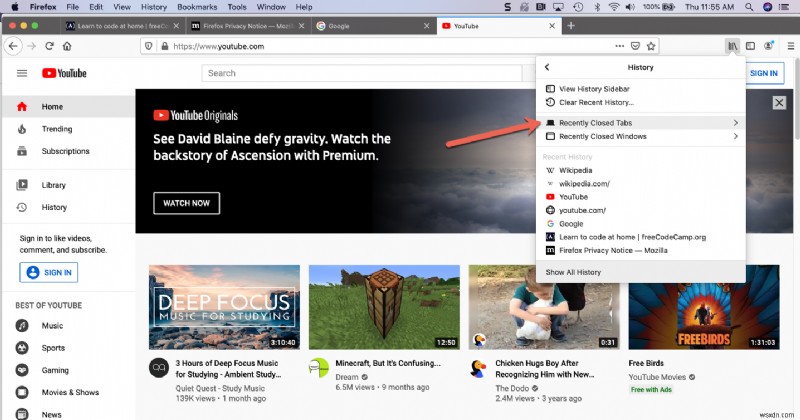Click Show All History

[641, 272]
